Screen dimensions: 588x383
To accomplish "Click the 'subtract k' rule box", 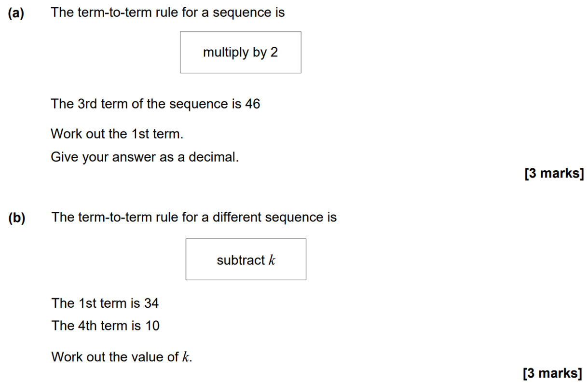I will (x=246, y=260).
